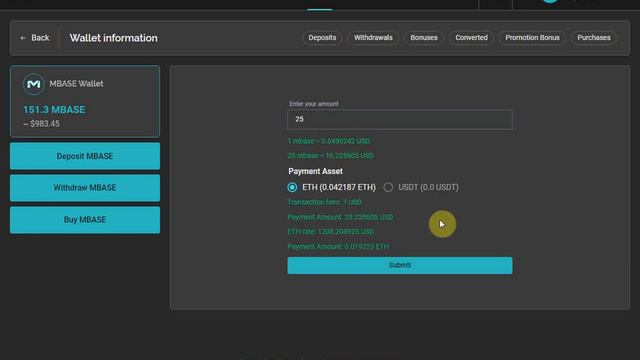The image size is (640, 360).
Task: Open the Withdrawals tab
Action: 373,38
